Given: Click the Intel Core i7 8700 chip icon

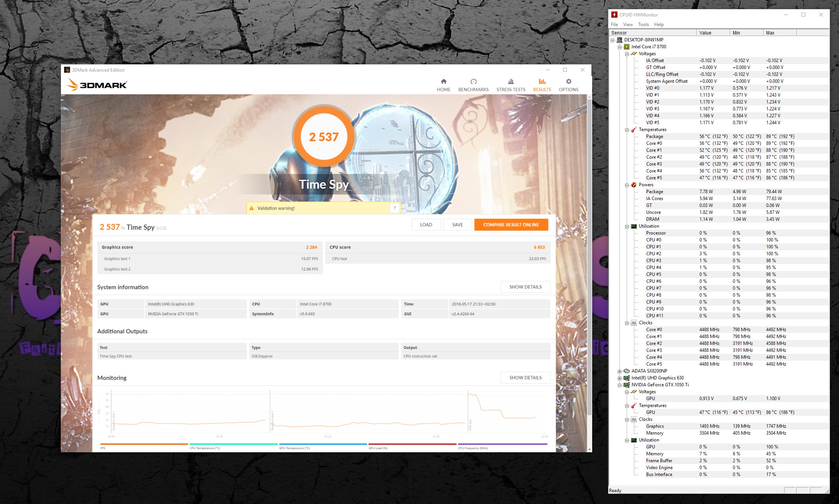Looking at the screenshot, I should click(x=627, y=47).
